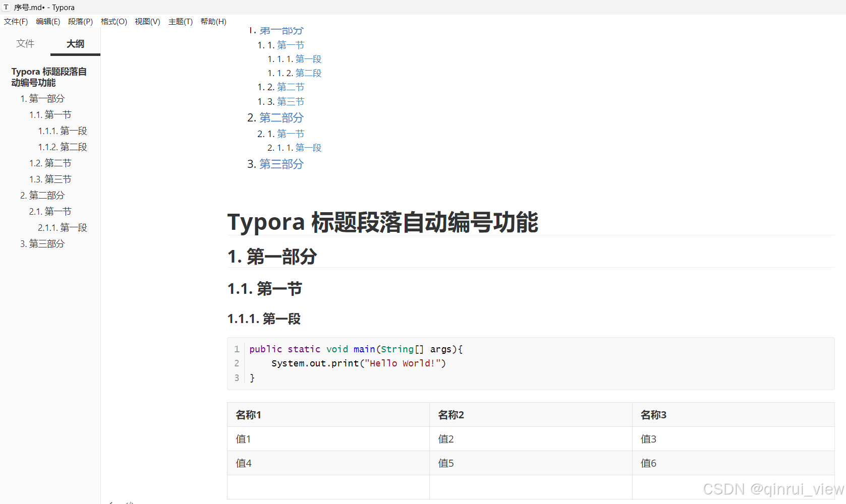Click empty table cell under 值5
This screenshot has height=504, width=846.
531,487
